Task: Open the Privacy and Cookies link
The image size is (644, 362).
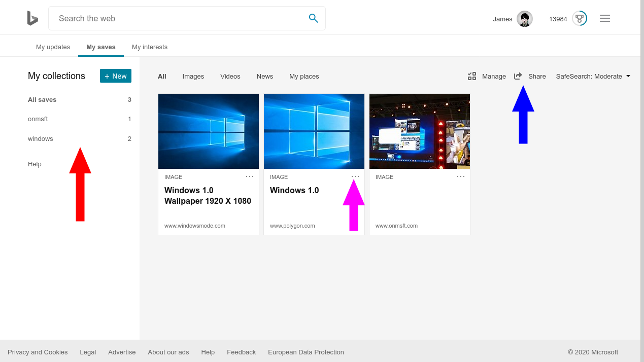Action: [x=38, y=352]
